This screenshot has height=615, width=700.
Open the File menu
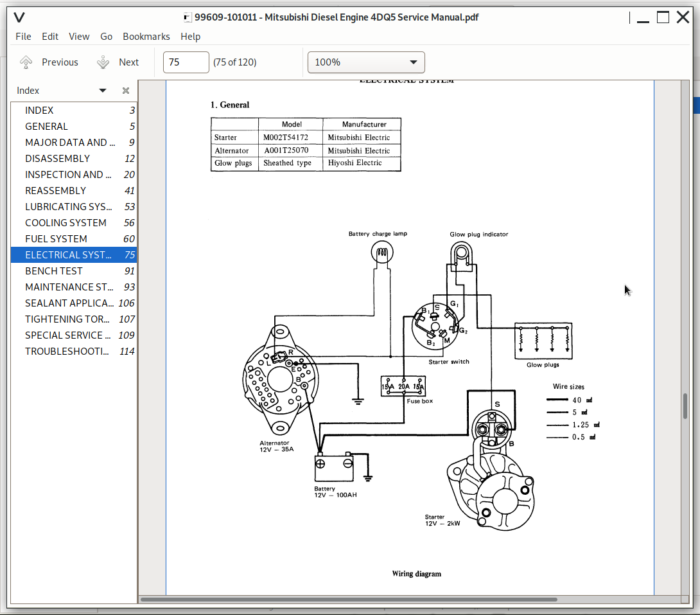click(x=23, y=37)
